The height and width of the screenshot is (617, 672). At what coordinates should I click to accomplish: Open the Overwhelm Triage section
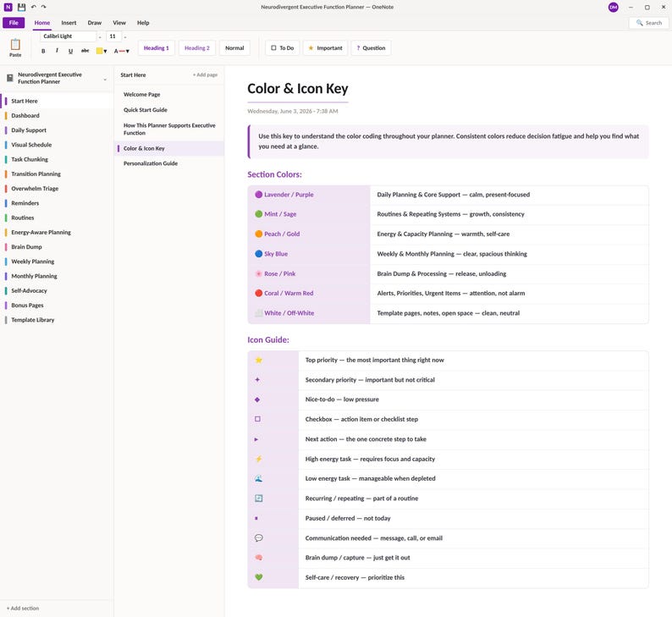tap(57, 189)
